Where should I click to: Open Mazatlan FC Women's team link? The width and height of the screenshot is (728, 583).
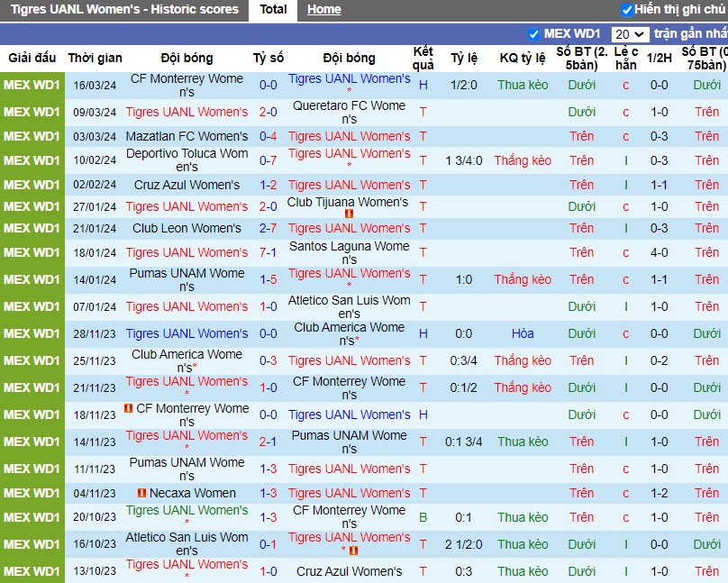coord(187,136)
